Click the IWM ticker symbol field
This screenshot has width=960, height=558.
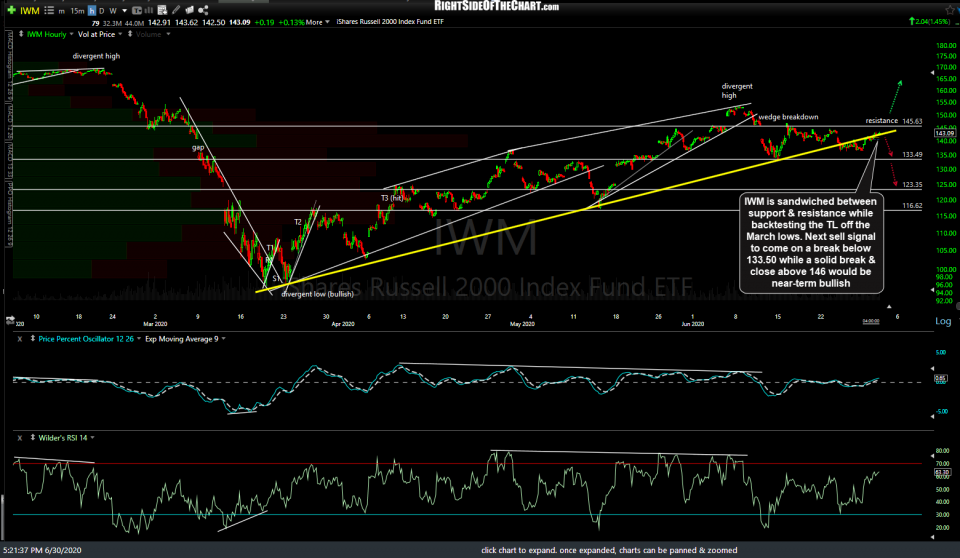pyautogui.click(x=29, y=10)
